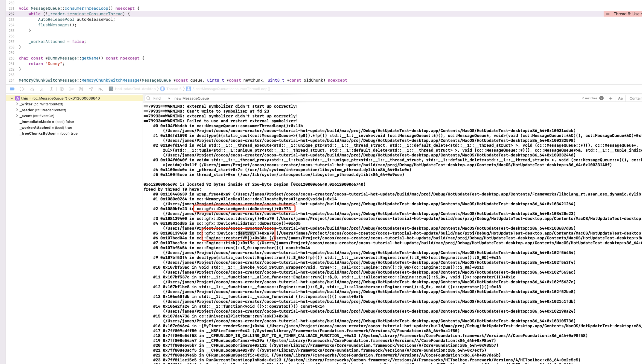Click line number 257 in the gutter
This screenshot has height=364, width=642.
coord(12,41)
